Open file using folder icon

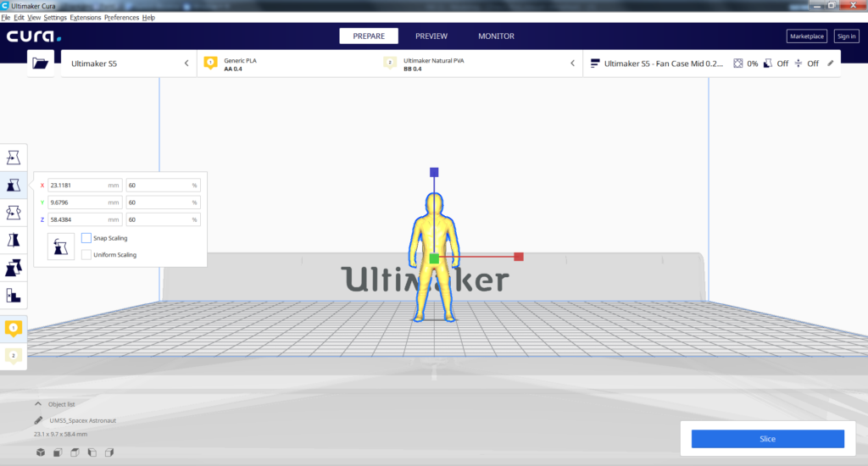coord(40,63)
